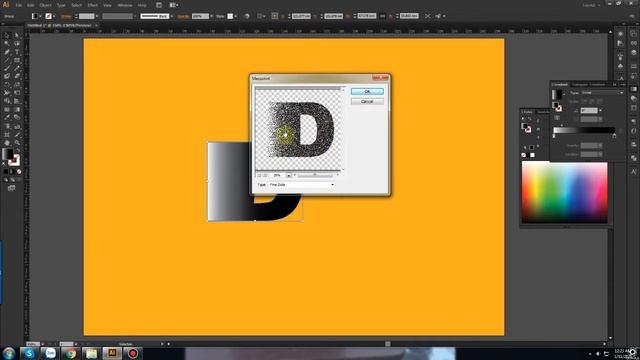
Task: Pick a color from the spectrum
Action: (x=564, y=192)
